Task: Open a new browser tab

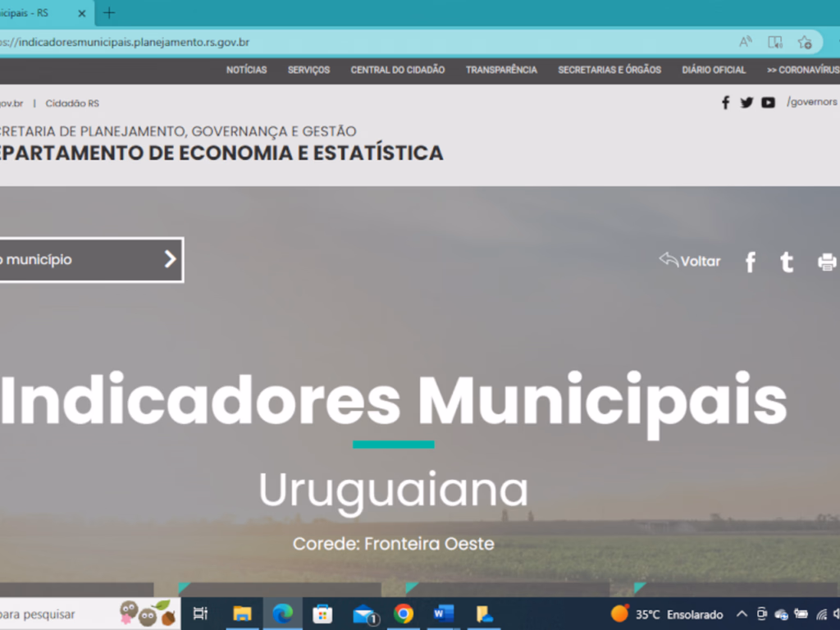Action: [x=109, y=13]
